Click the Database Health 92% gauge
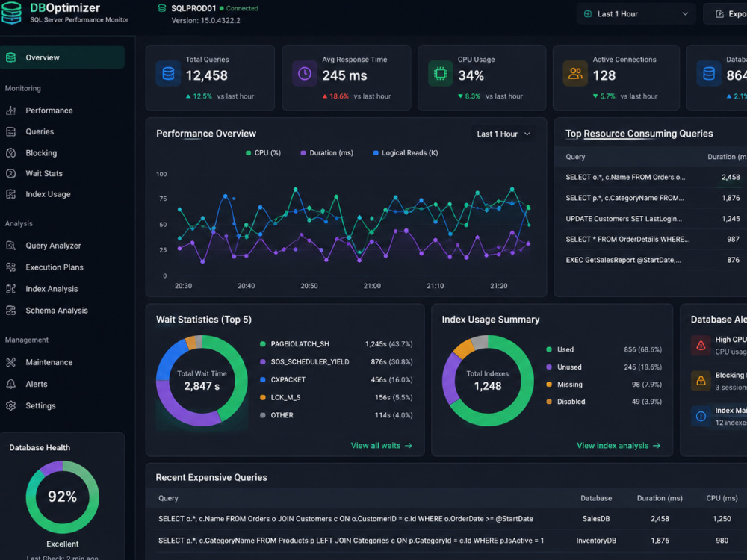Screen dimensions: 747x560 [63, 497]
